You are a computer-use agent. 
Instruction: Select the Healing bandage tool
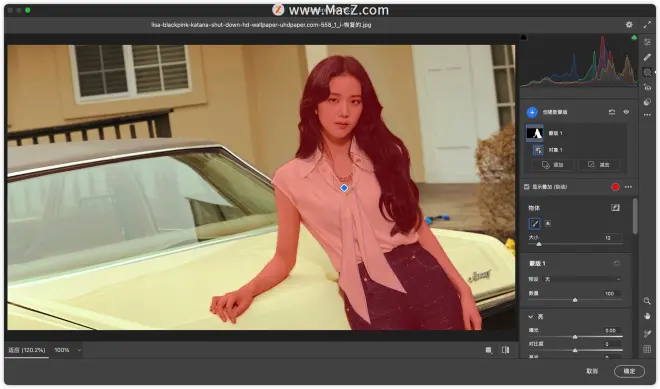[647, 57]
